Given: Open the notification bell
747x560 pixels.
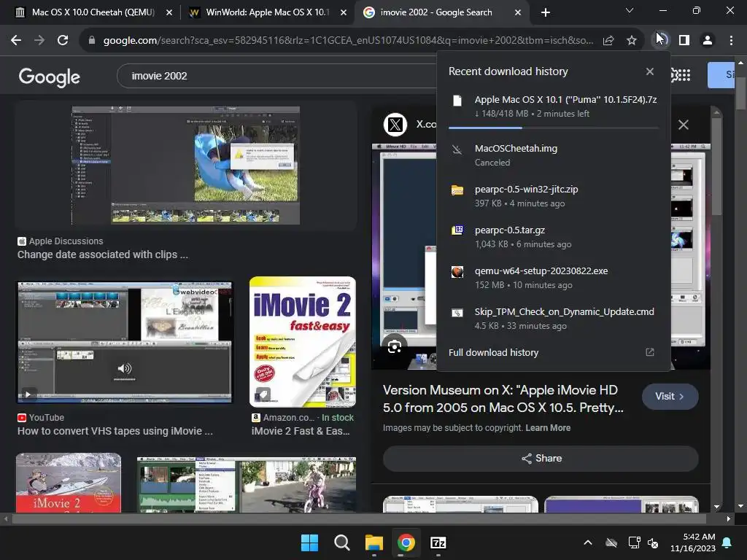Looking at the screenshot, I should point(727,542).
